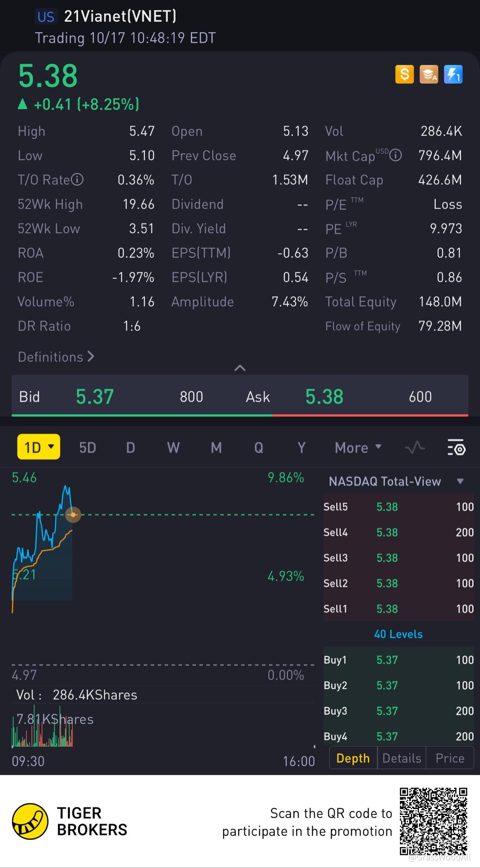Tap the Sell5 order book row
The image size is (480, 868).
pyautogui.click(x=399, y=507)
